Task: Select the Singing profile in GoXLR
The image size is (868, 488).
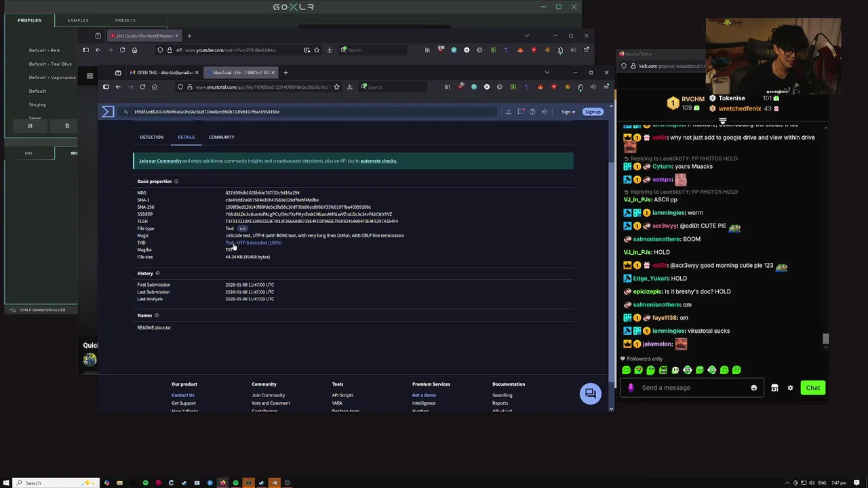Action: pyautogui.click(x=37, y=104)
